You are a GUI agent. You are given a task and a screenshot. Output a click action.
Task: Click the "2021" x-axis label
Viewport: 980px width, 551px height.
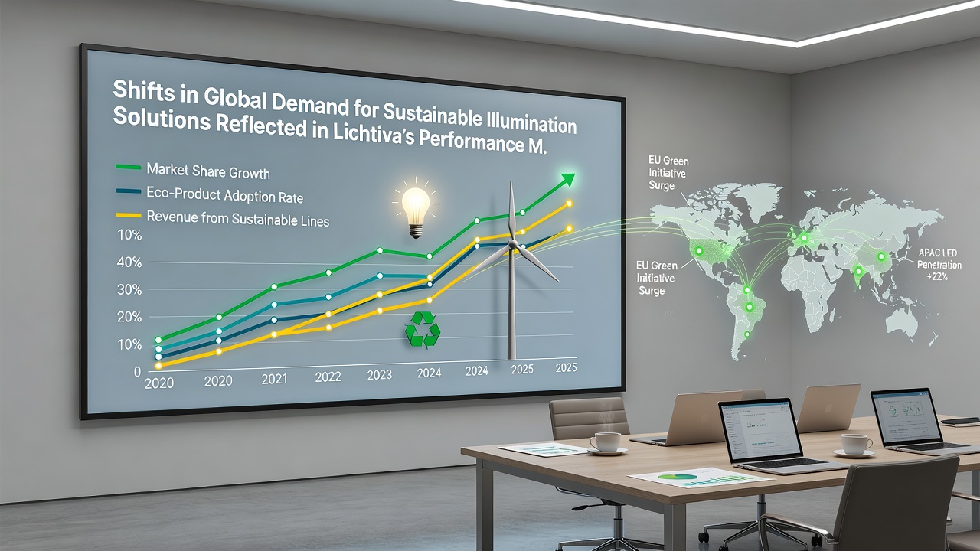pos(274,379)
